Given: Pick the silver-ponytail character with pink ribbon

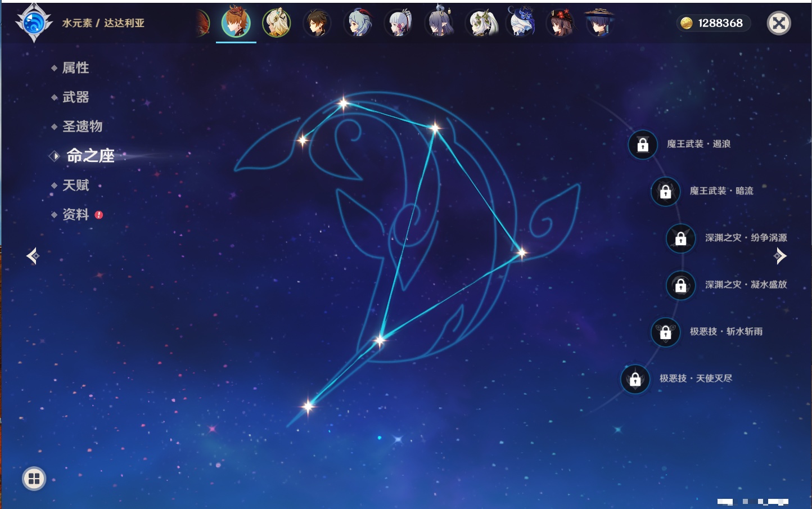Looking at the screenshot, I should (398, 24).
